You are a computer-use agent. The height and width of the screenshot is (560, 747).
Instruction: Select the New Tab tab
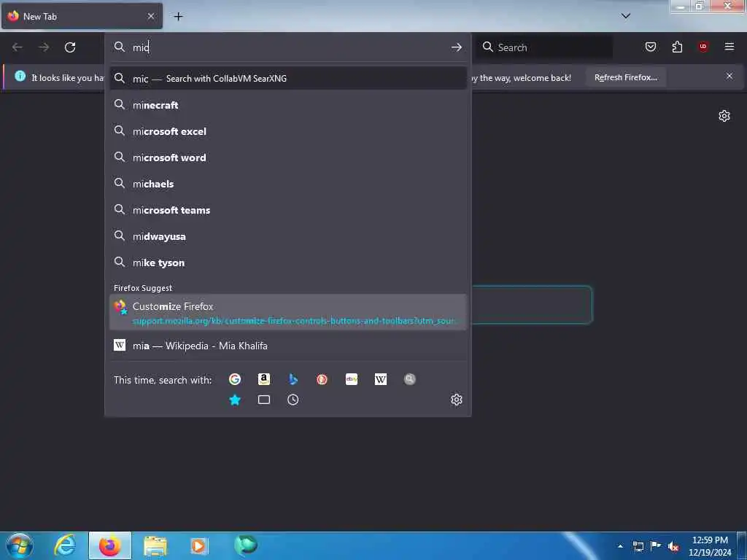(x=82, y=16)
